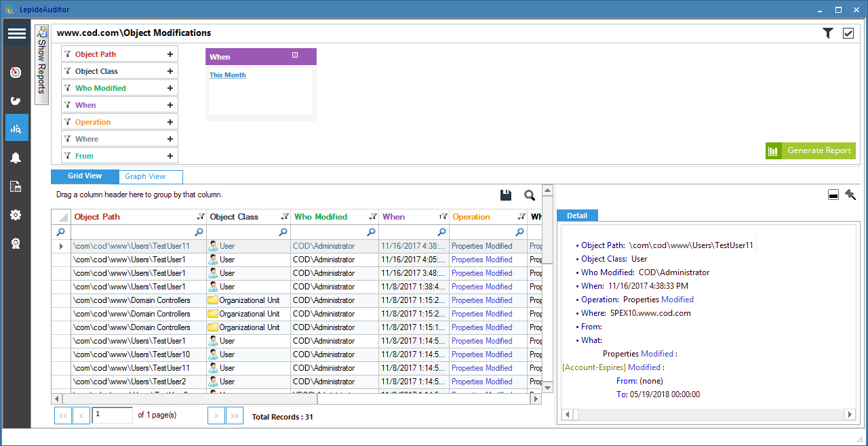868x446 pixels.
Task: Open the hamburger menu in the sidebar
Action: [16, 33]
